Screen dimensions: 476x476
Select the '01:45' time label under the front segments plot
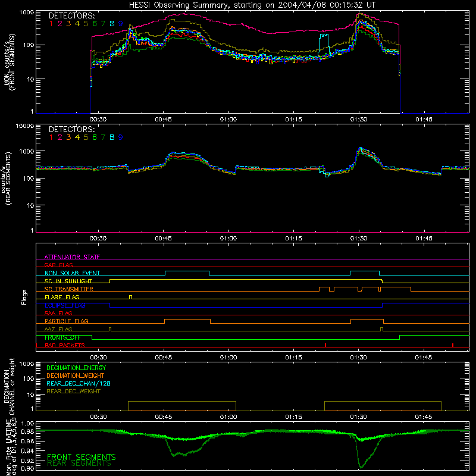(x=424, y=120)
